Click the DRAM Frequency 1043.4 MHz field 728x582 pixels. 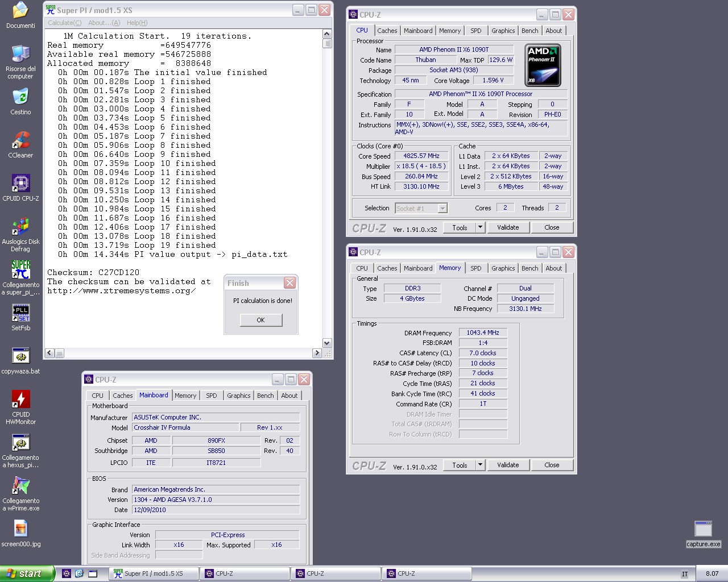(483, 332)
